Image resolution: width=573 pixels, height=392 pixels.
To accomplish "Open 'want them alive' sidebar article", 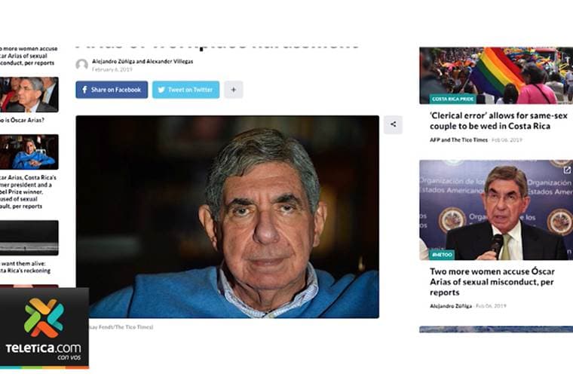I will (x=25, y=267).
